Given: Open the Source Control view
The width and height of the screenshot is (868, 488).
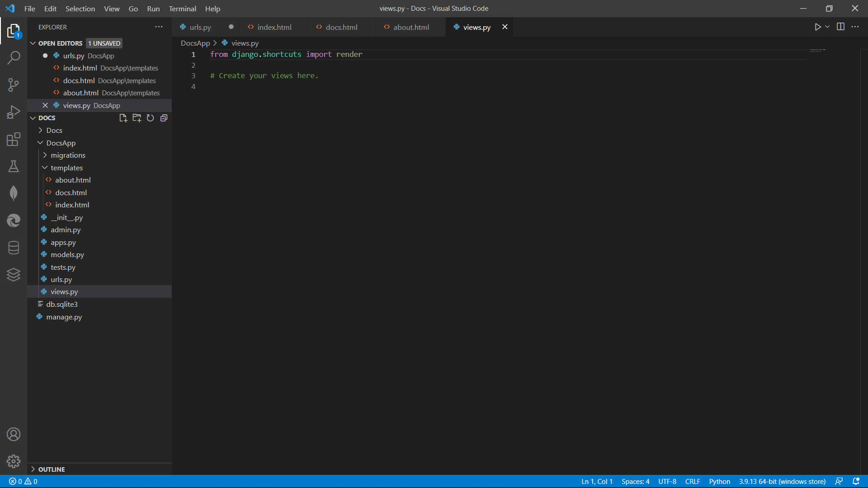Looking at the screenshot, I should [x=14, y=85].
